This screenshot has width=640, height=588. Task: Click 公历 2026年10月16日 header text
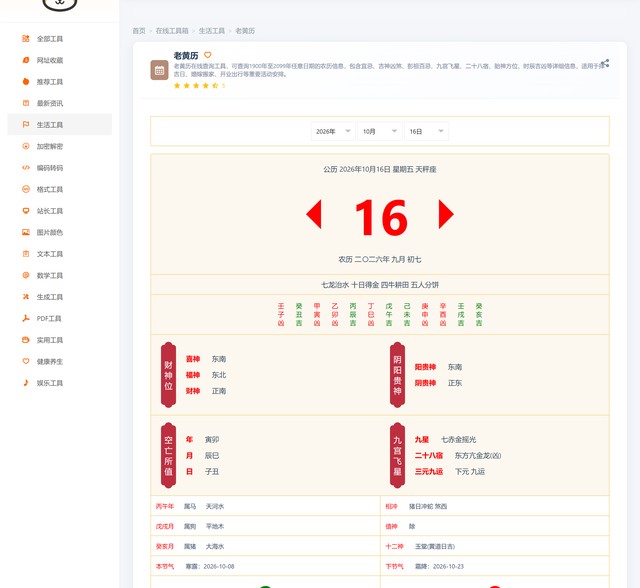(380, 169)
